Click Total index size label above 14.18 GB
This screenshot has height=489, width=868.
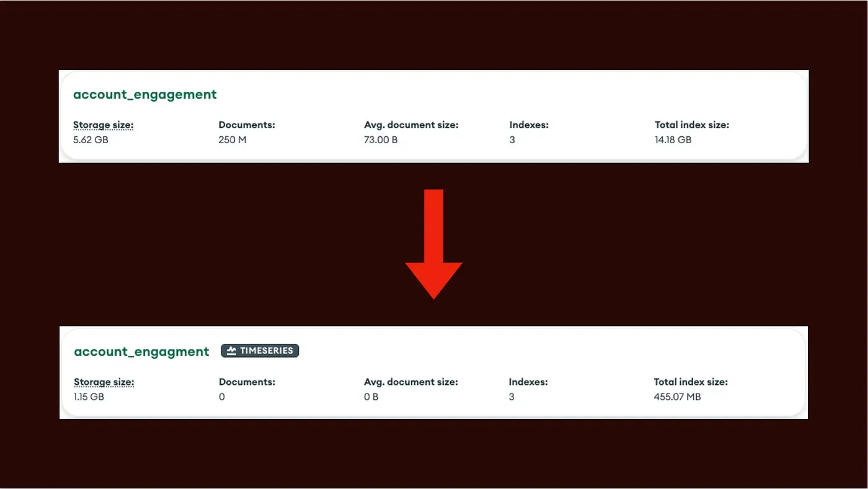pos(692,125)
